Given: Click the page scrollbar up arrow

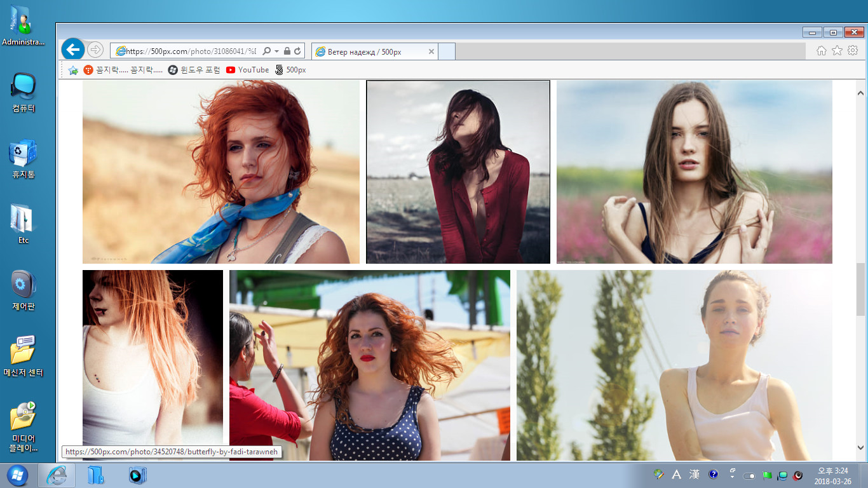Looking at the screenshot, I should 860,93.
